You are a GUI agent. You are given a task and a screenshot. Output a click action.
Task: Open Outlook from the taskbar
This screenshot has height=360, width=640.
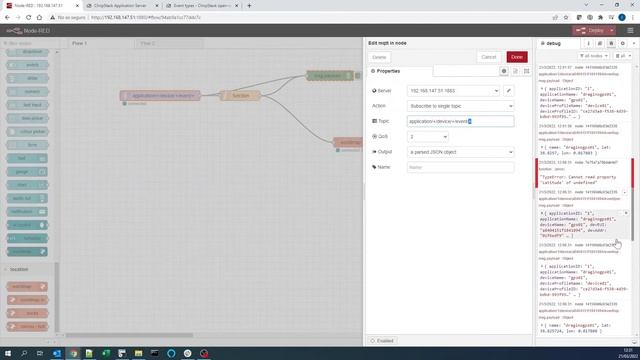click(x=57, y=353)
